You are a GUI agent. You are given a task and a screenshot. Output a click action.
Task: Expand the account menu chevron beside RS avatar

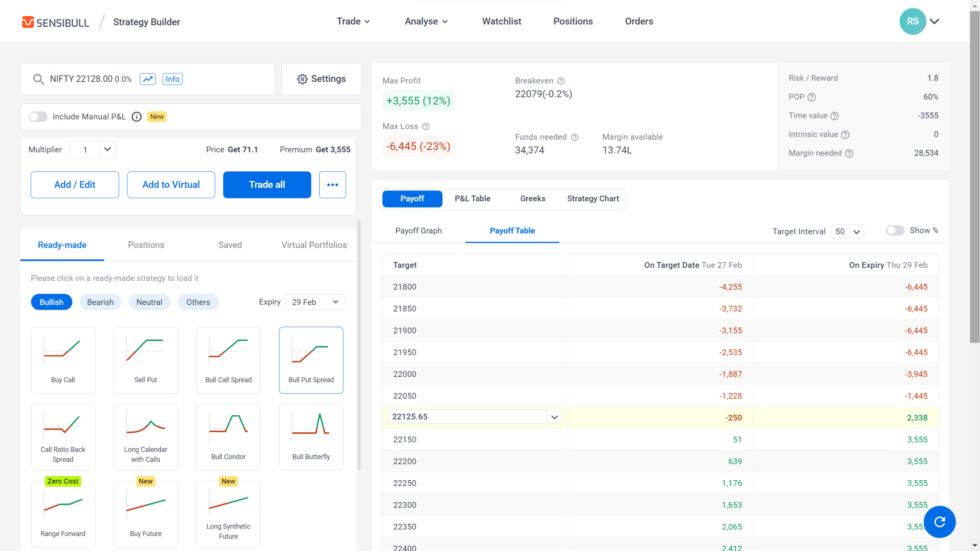pos(934,22)
